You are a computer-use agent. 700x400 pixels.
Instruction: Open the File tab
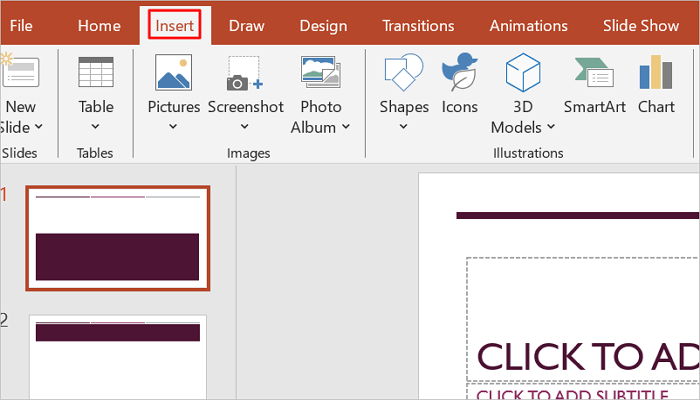click(x=21, y=26)
